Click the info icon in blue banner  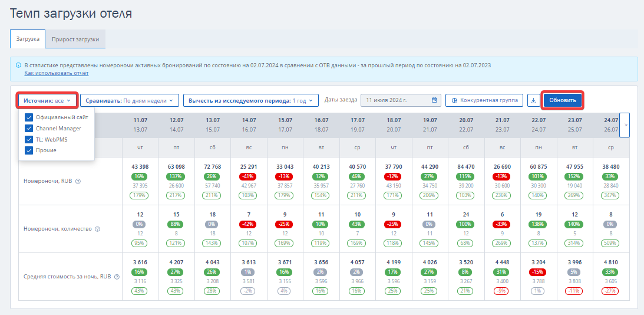(18, 65)
